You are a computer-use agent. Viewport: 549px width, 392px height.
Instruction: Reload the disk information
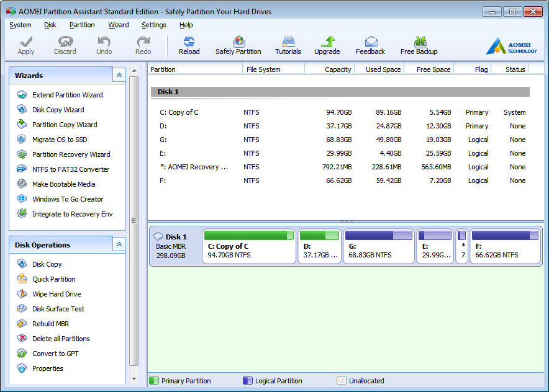click(x=189, y=45)
